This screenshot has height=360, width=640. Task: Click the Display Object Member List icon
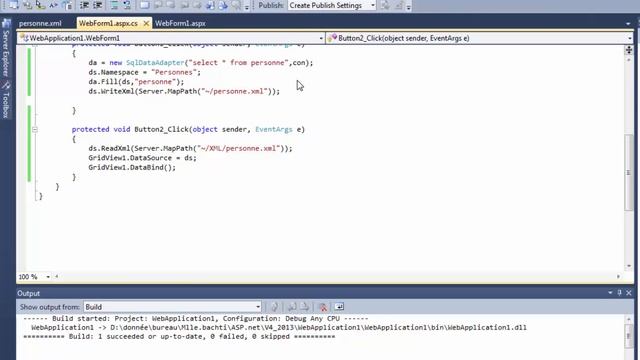(14, 5)
